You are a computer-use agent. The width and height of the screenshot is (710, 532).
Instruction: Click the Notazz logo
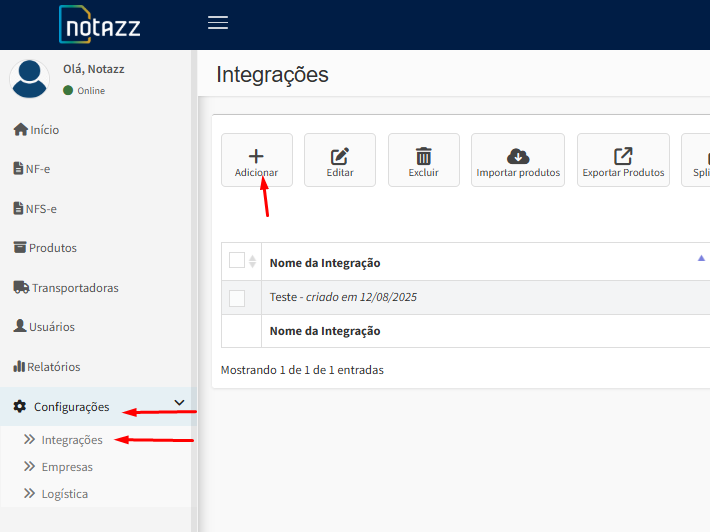point(99,25)
